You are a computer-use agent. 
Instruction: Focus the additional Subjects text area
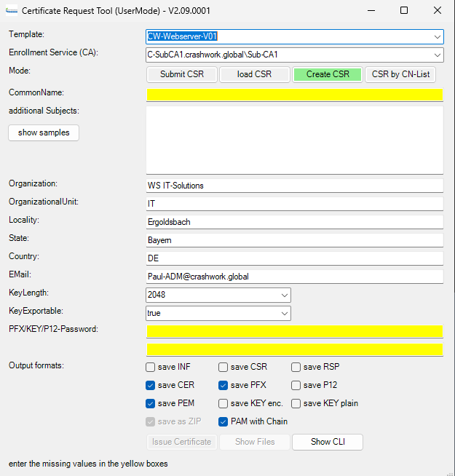[x=295, y=140]
